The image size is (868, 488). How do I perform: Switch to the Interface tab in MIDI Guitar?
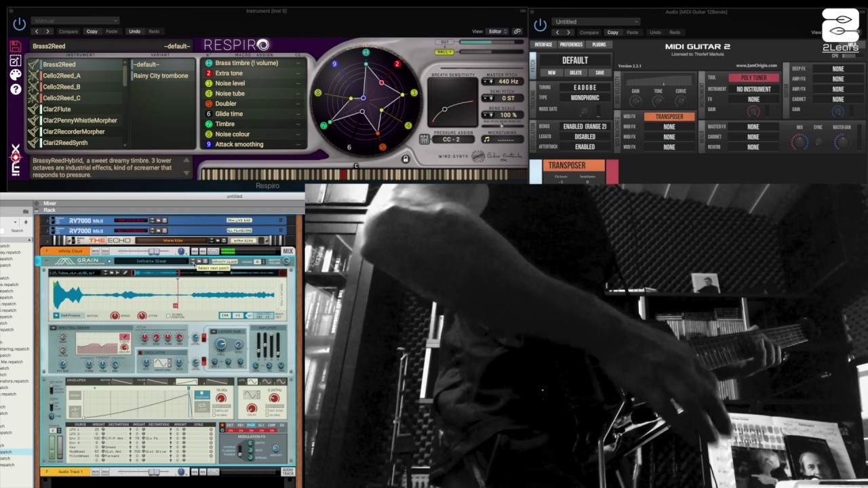coord(543,45)
